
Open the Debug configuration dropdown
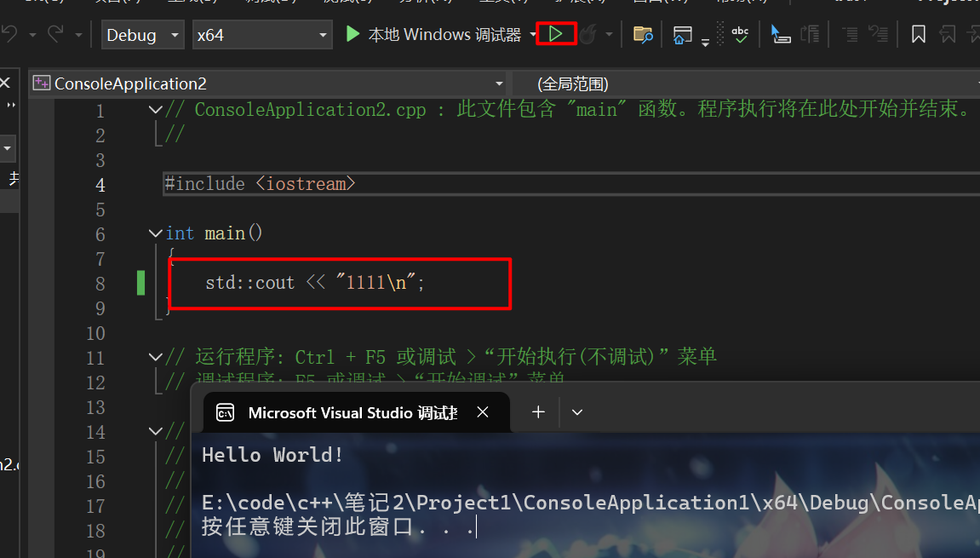[142, 35]
